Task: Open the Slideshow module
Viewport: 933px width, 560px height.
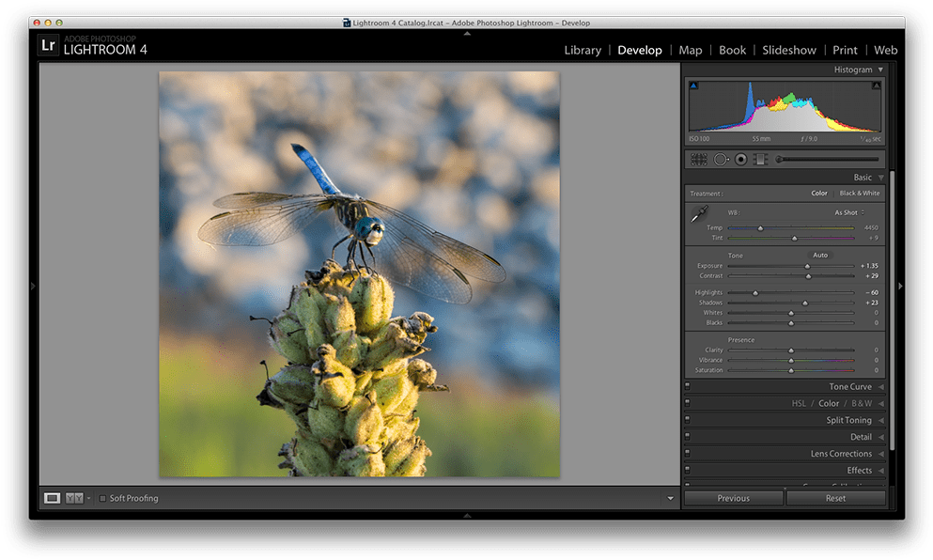Action: (789, 50)
